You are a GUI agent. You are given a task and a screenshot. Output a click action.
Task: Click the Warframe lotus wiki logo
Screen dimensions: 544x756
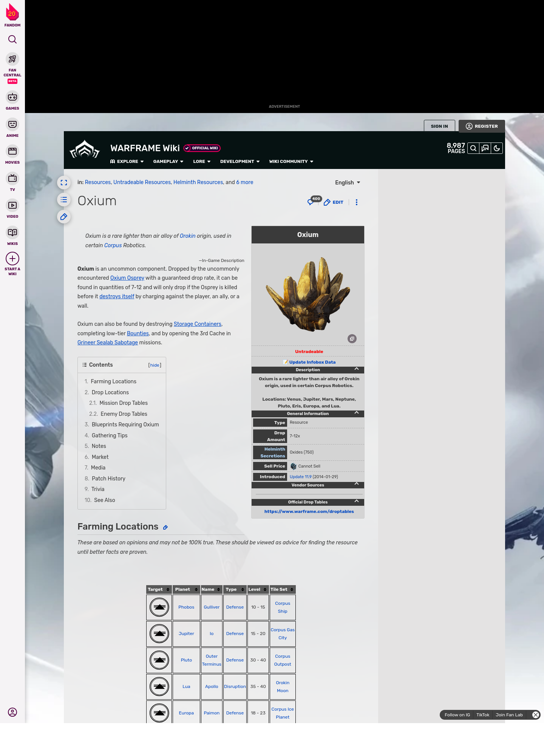pos(85,150)
